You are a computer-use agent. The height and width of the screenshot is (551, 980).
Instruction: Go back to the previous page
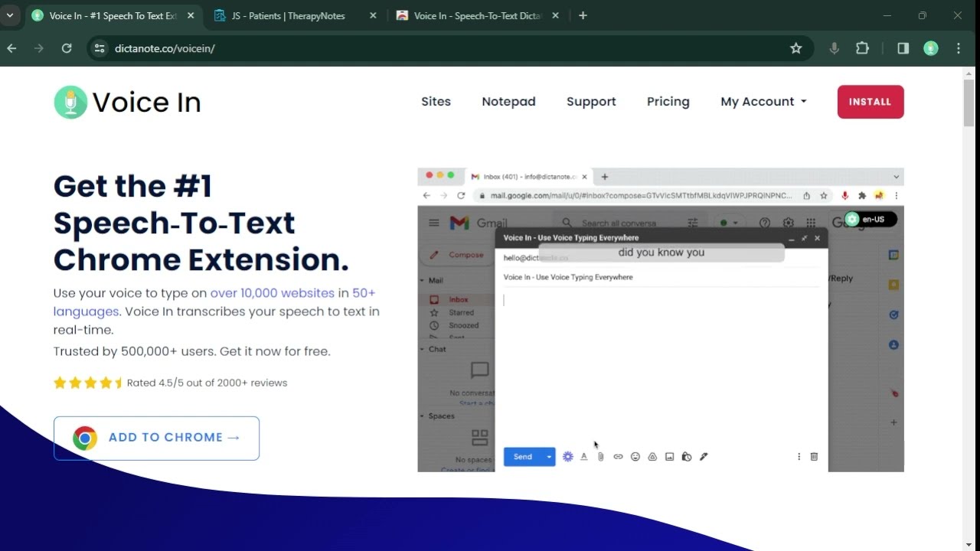tap(11, 48)
